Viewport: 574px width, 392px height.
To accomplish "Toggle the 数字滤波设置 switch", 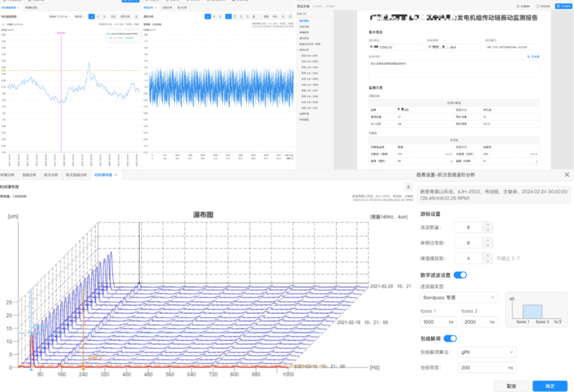I will (460, 275).
